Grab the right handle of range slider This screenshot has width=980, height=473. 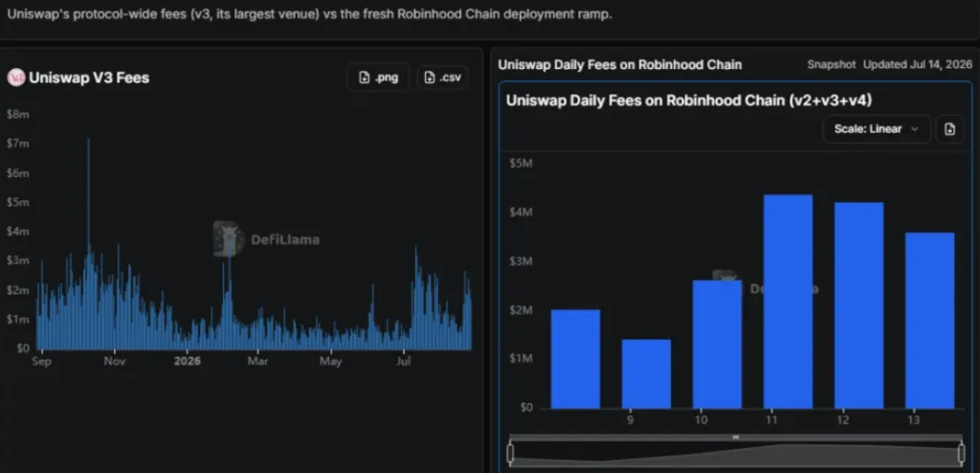pos(961,453)
